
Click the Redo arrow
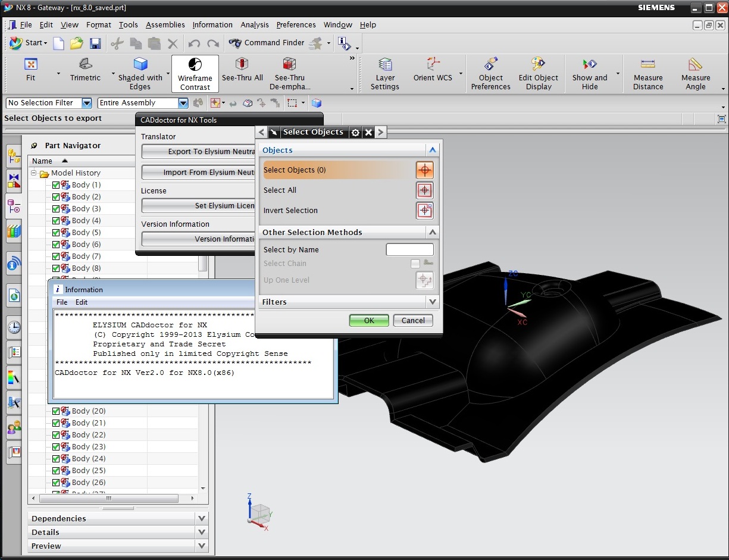(212, 43)
